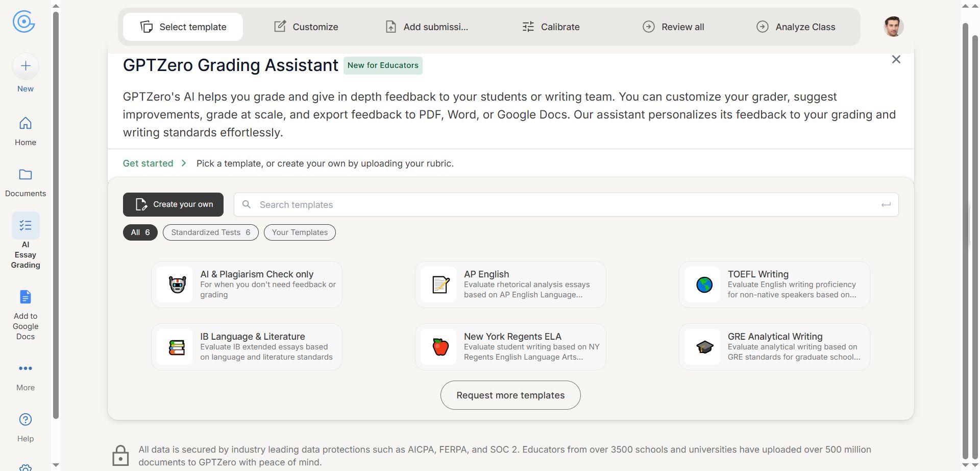
Task: Click Add to Google Docs icon
Action: pos(26,297)
